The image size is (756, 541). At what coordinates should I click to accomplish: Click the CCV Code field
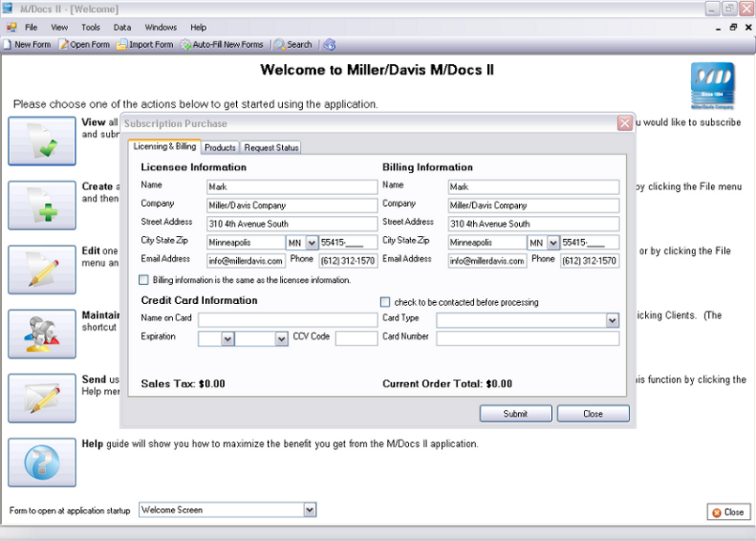356,339
